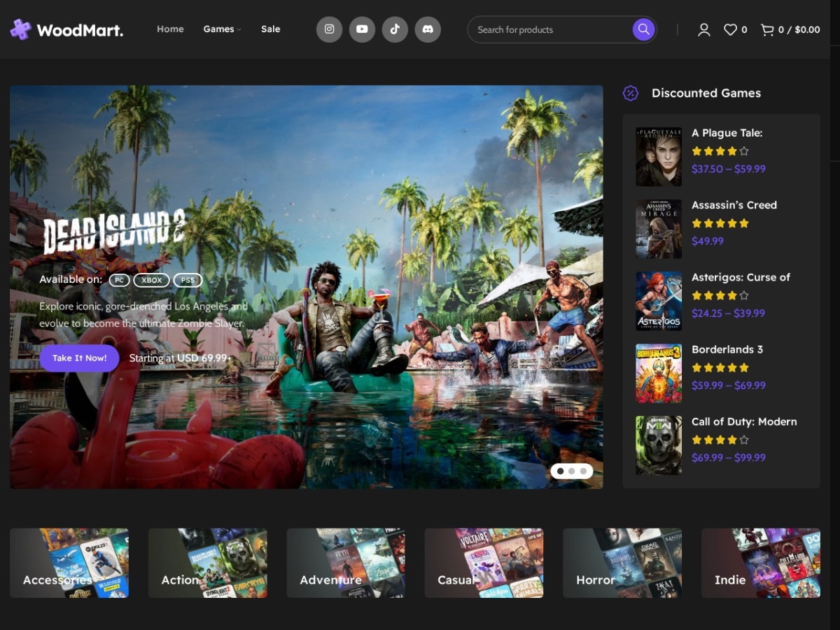
Task: Click the Borderlands 3 star rating
Action: 720,367
